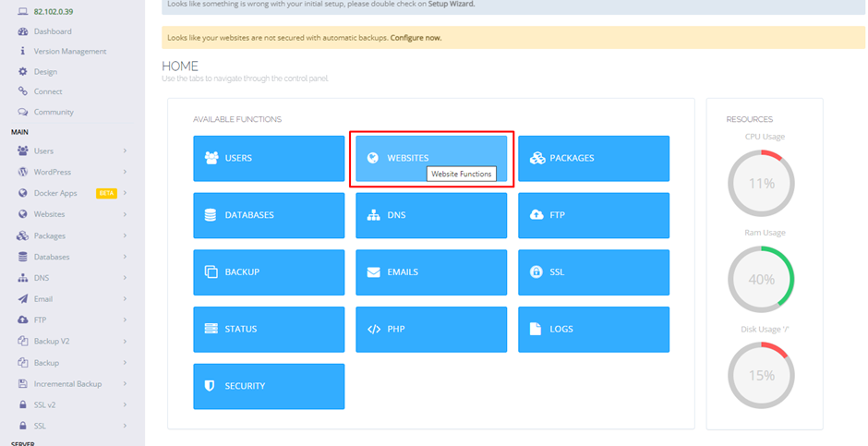Image resolution: width=868 pixels, height=446 pixels.
Task: Click the SSL v2 padlock icon
Action: 23,404
